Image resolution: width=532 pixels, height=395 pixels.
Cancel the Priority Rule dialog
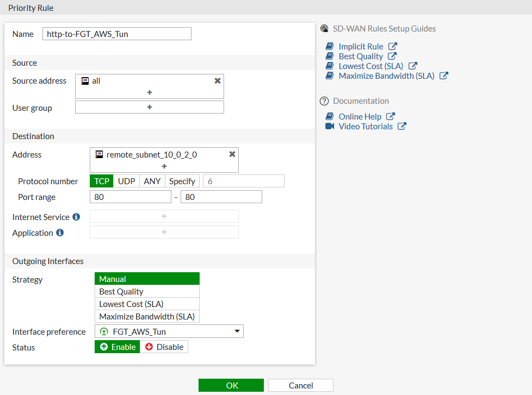pos(300,385)
